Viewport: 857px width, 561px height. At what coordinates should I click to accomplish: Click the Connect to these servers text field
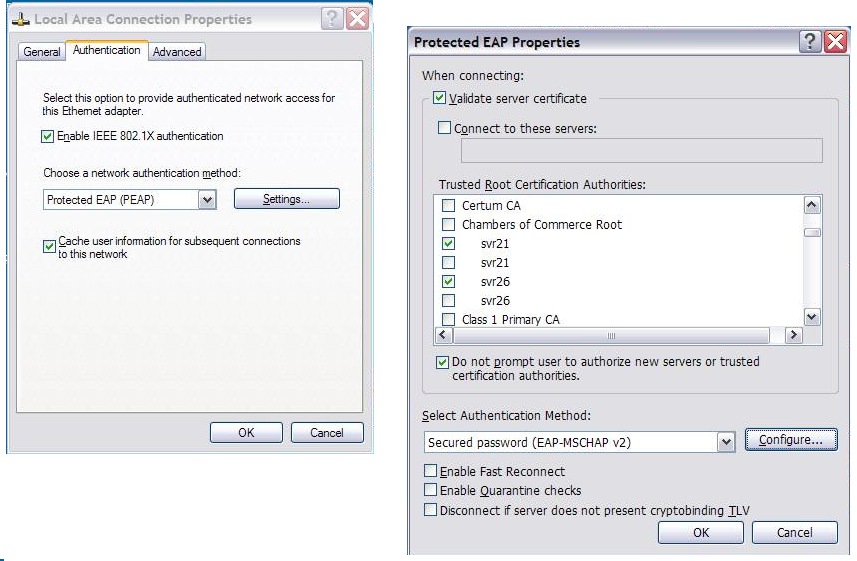coord(641,151)
